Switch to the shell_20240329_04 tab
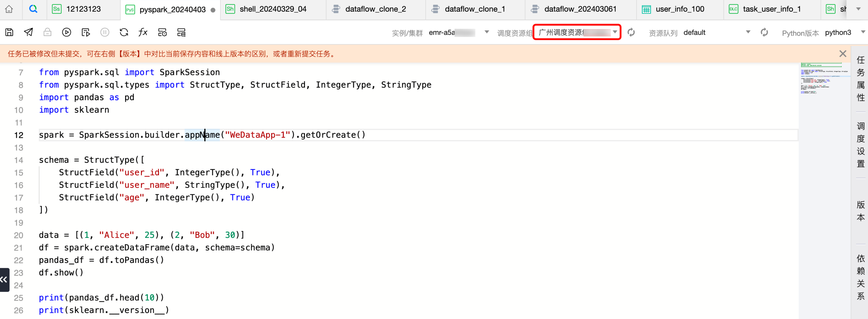 pyautogui.click(x=273, y=9)
